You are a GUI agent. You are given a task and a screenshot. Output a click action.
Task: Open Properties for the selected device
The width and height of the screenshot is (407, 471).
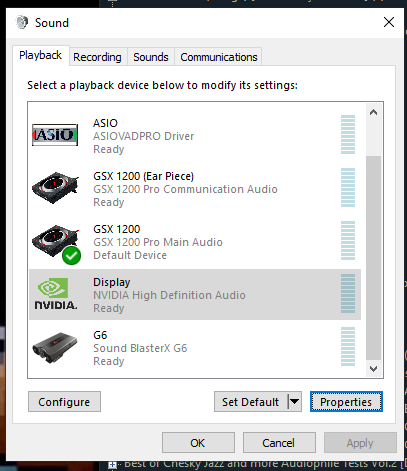point(346,402)
